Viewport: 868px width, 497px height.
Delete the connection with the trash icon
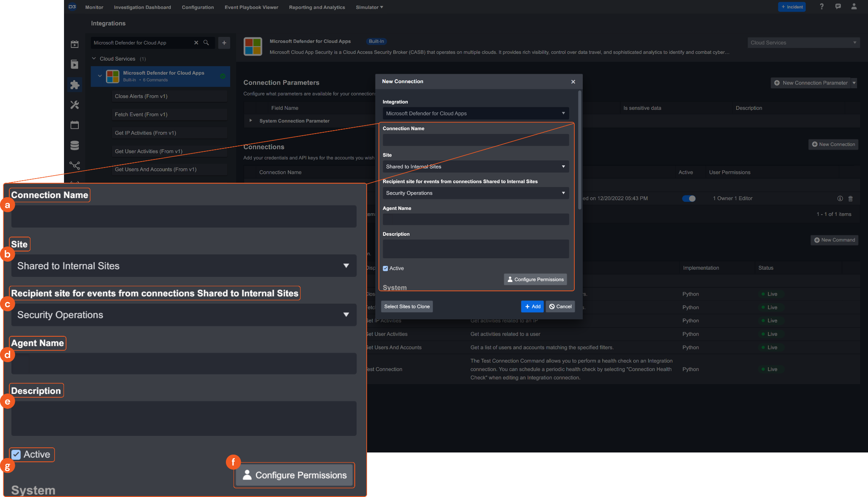click(x=850, y=198)
